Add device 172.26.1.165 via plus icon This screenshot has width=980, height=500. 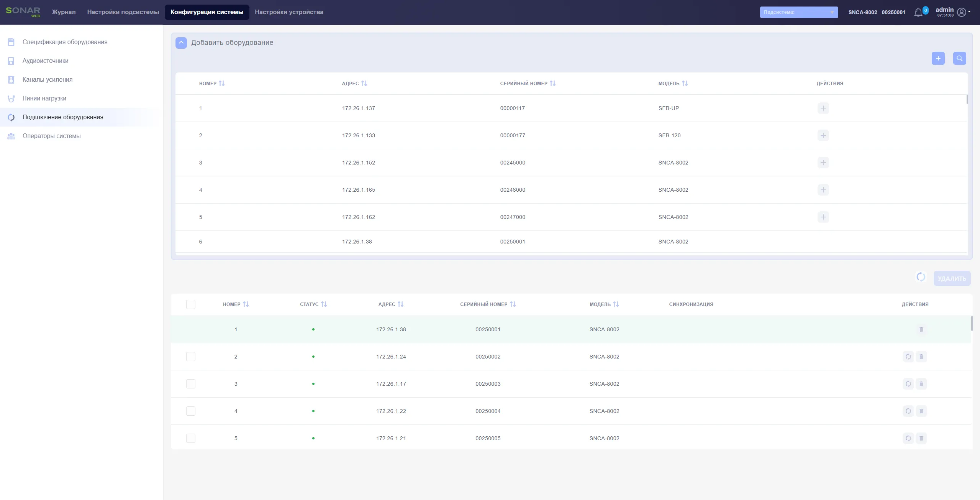823,190
